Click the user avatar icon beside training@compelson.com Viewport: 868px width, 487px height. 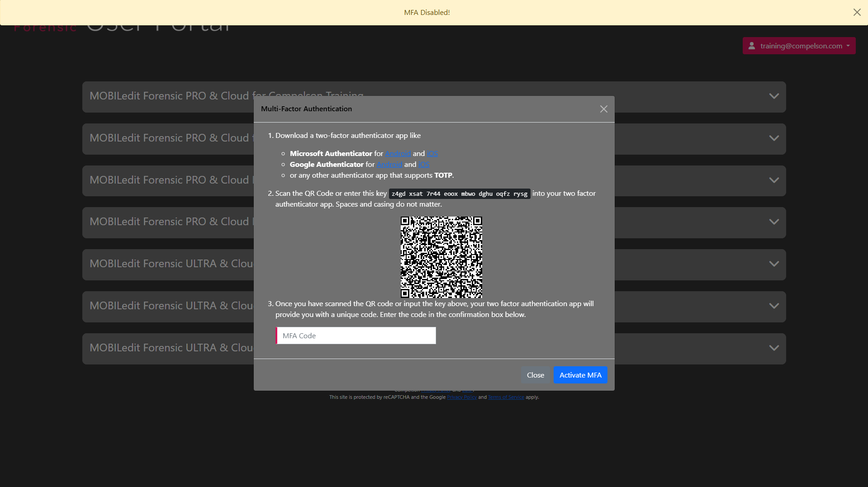(752, 46)
